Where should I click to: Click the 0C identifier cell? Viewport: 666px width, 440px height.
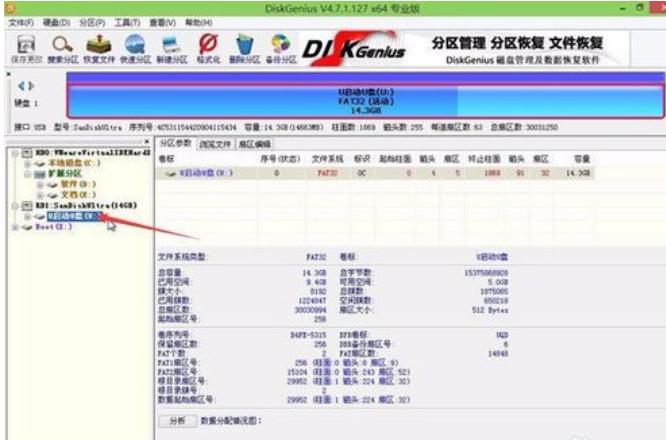pos(362,173)
